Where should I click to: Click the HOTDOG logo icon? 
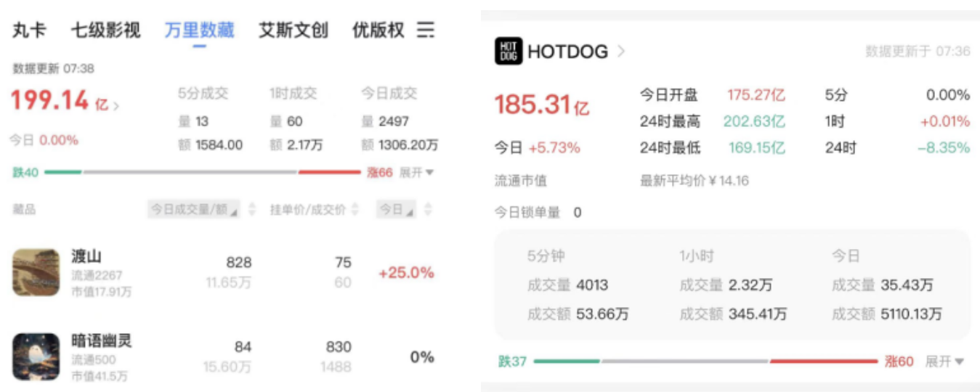pos(508,52)
